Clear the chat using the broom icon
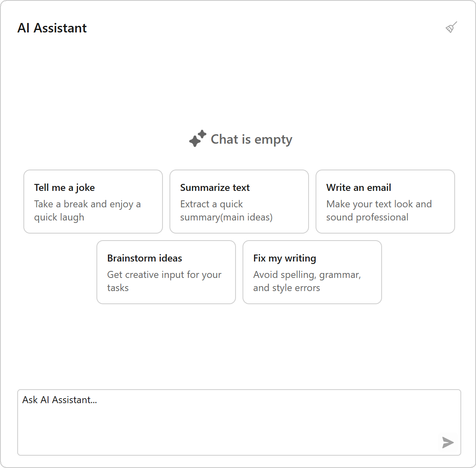 [451, 28]
